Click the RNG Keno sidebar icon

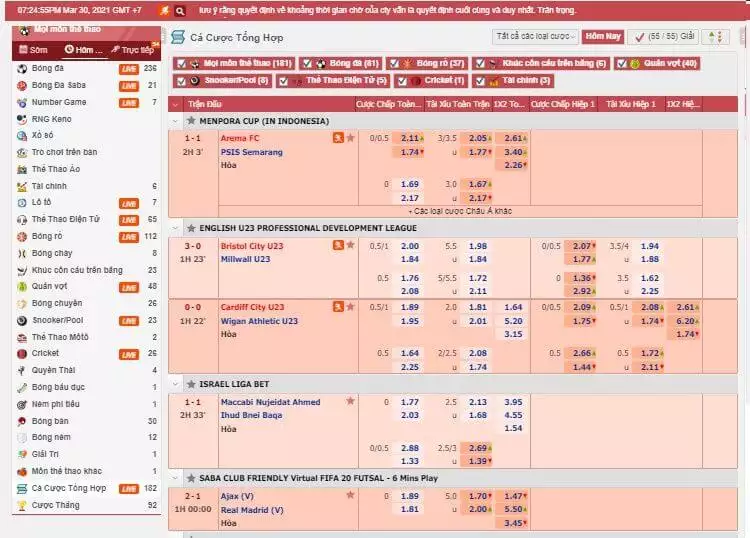pyautogui.click(x=22, y=119)
